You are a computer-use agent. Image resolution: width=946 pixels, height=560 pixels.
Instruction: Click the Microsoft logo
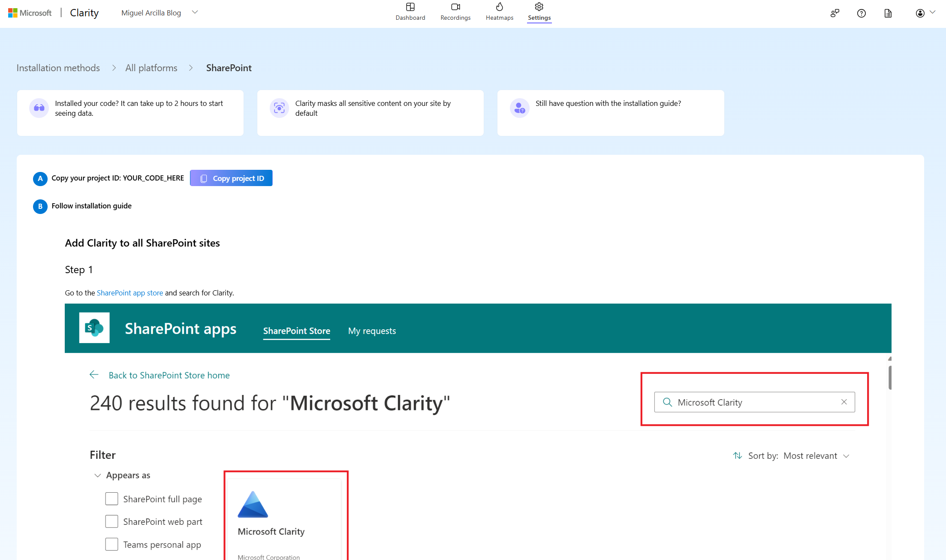tap(30, 13)
